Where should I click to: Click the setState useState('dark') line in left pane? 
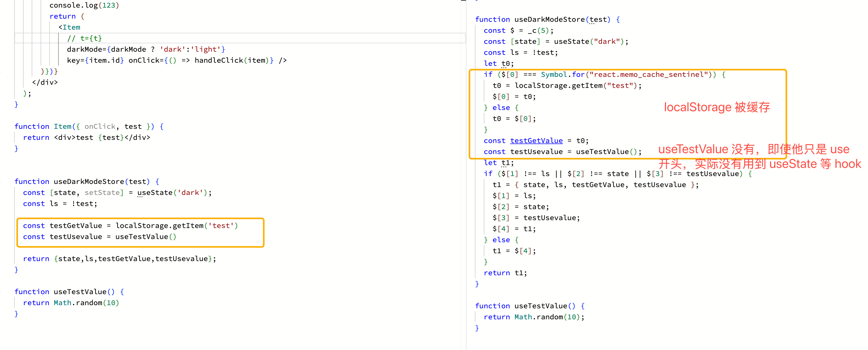tap(117, 193)
